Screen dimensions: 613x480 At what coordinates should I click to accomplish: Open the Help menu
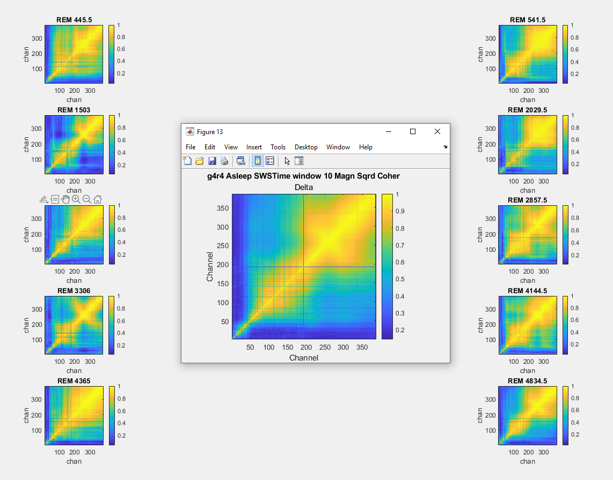pos(366,147)
